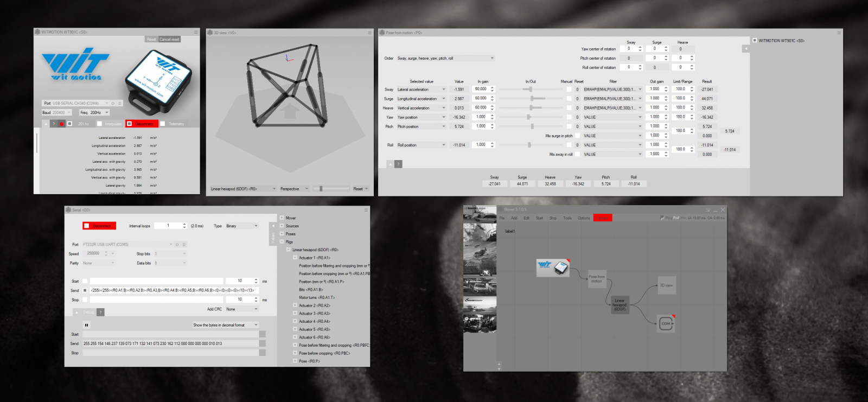This screenshot has width=868, height=402.
Task: Pause the Serial debug byte output
Action: [86, 325]
